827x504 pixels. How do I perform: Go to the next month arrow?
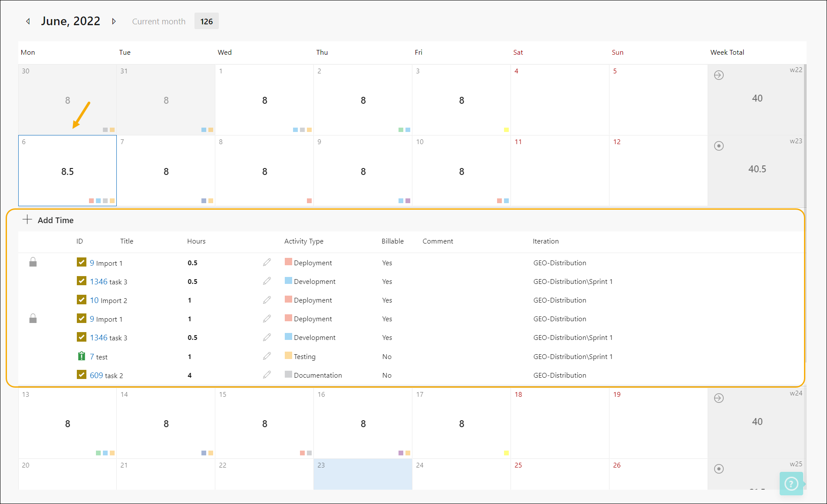coord(114,21)
